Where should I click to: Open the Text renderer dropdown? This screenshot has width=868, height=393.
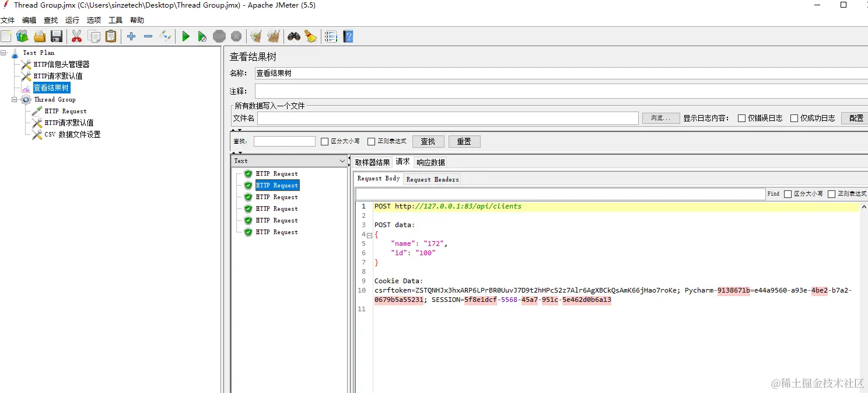(x=290, y=161)
